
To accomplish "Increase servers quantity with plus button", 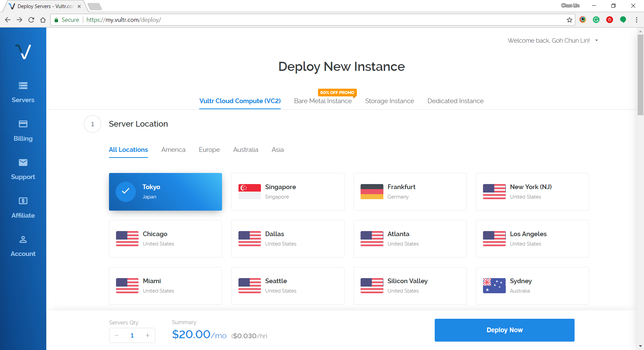I will (148, 336).
